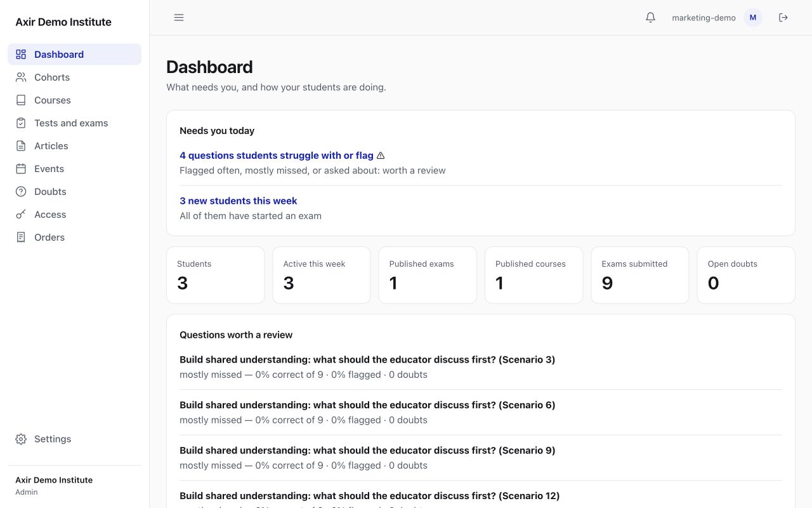Show the Doubts page

[74, 192]
